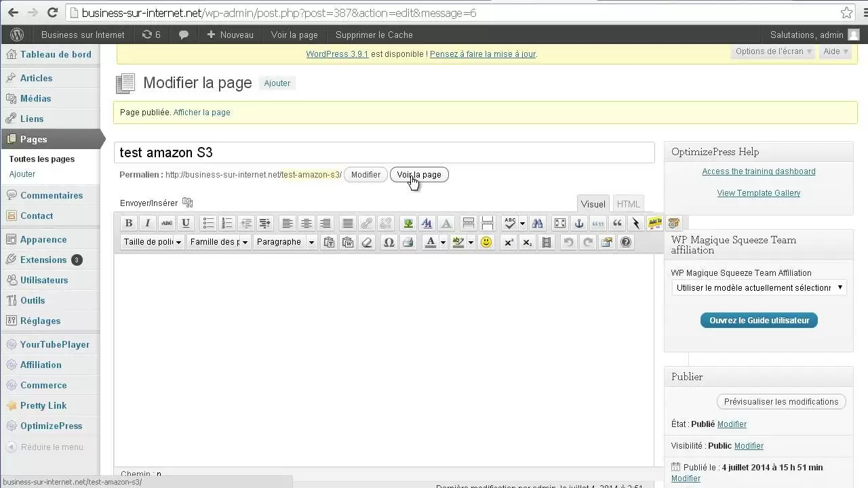Click the Ouvrez le Guide utilisateur button
Viewport: 868px width, 488px height.
coord(759,321)
